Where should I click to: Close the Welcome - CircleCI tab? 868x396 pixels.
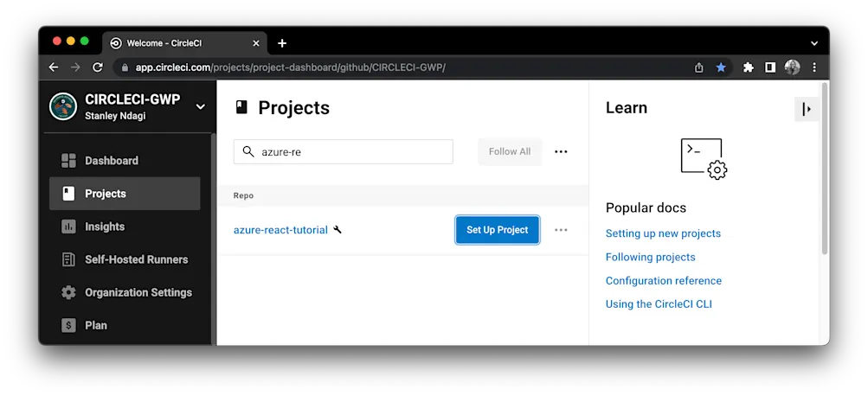tap(256, 43)
